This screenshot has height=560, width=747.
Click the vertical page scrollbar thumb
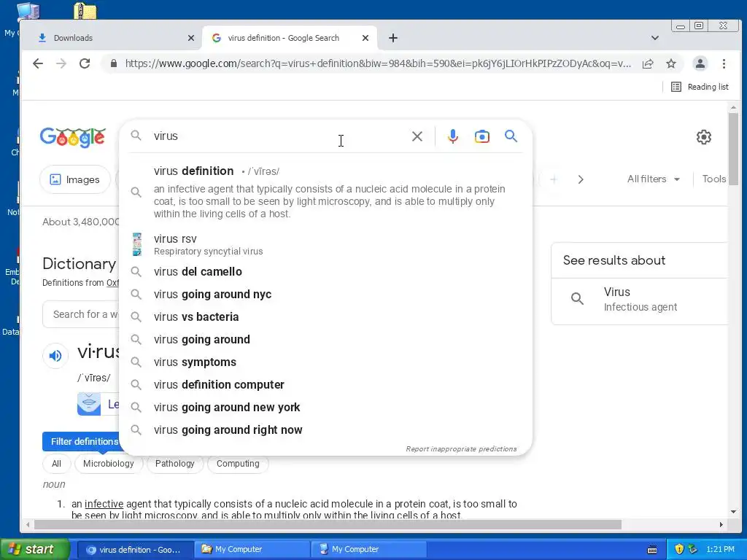[x=734, y=149]
